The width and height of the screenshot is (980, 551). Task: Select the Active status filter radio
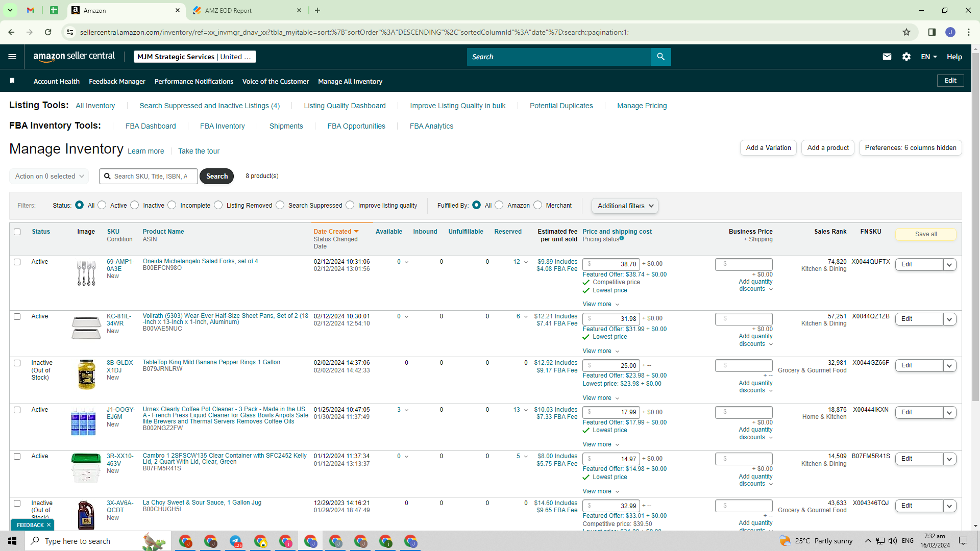tap(102, 205)
